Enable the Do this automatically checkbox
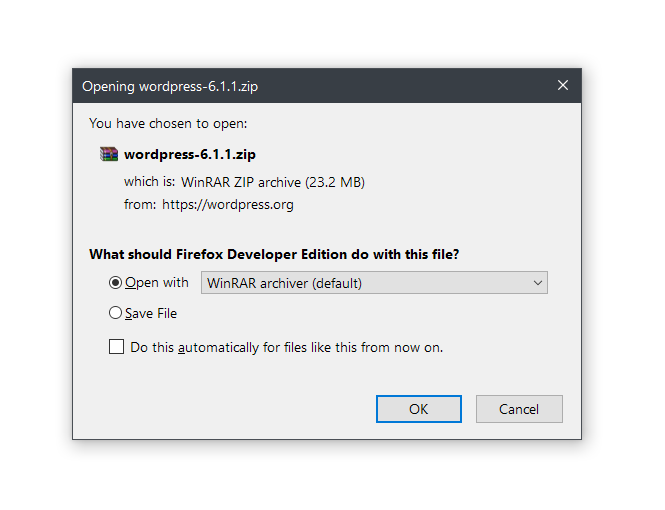 [x=116, y=346]
